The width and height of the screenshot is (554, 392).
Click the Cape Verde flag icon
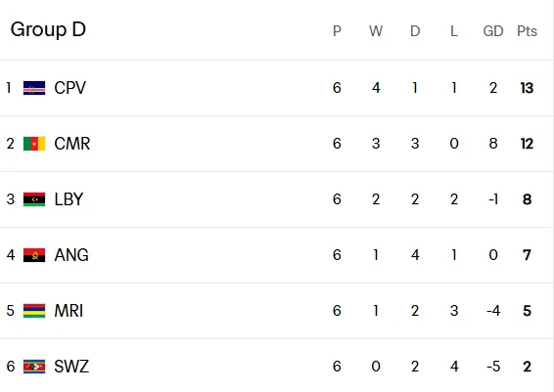[34, 88]
